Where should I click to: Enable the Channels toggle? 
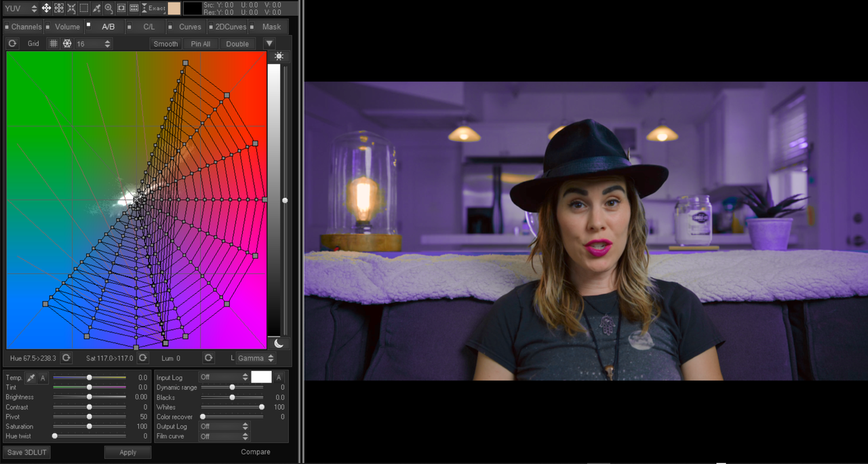7,27
